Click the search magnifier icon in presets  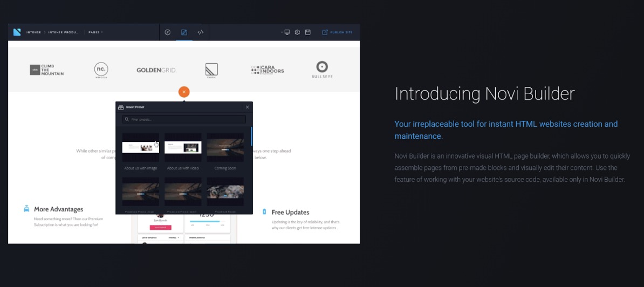pos(127,119)
